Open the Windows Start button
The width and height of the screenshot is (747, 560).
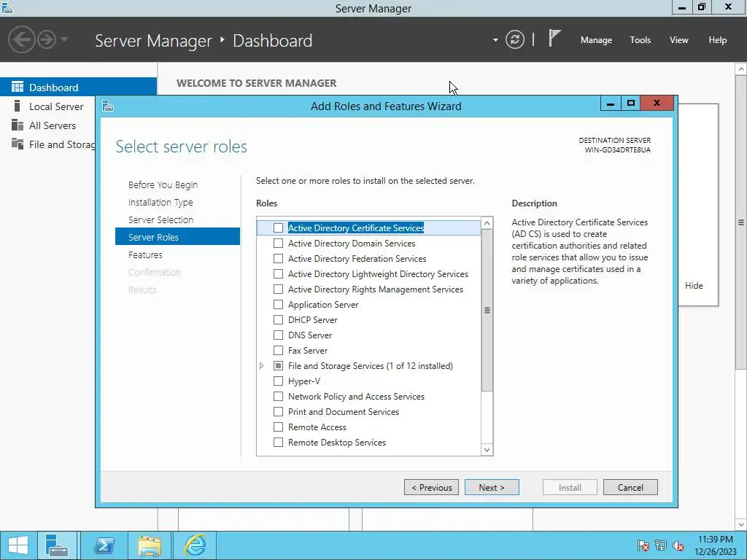tap(18, 545)
